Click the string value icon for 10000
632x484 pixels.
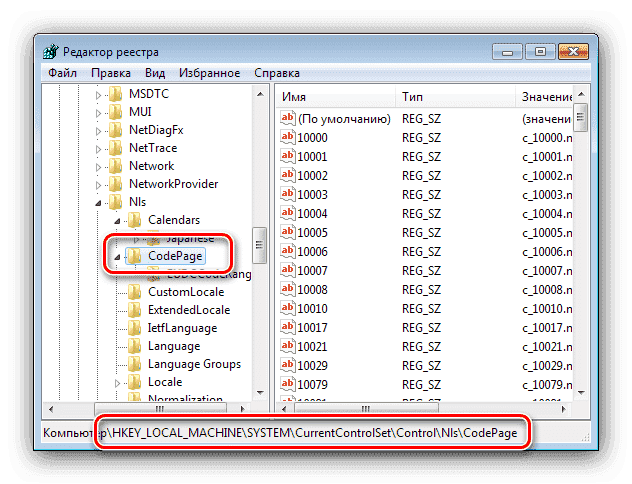[x=287, y=136]
